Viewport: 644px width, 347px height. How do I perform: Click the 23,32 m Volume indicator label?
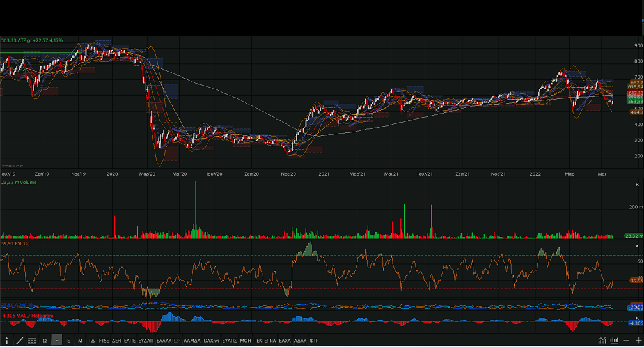19,183
